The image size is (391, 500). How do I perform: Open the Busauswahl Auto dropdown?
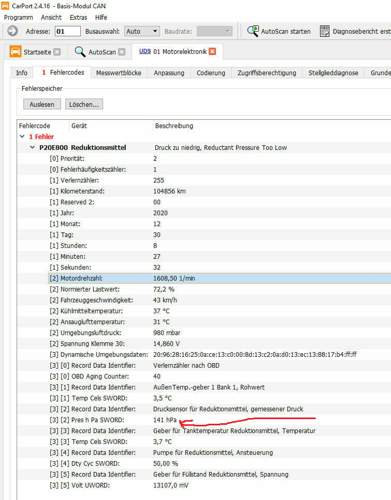(142, 31)
